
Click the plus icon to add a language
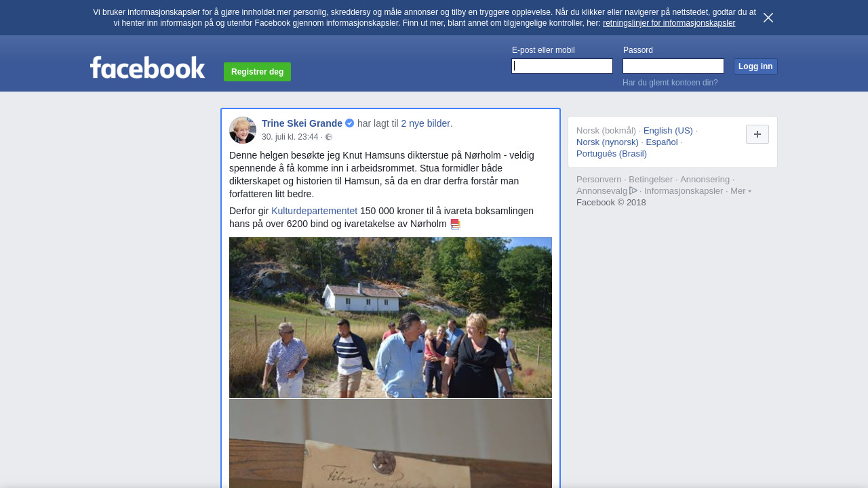(x=757, y=134)
